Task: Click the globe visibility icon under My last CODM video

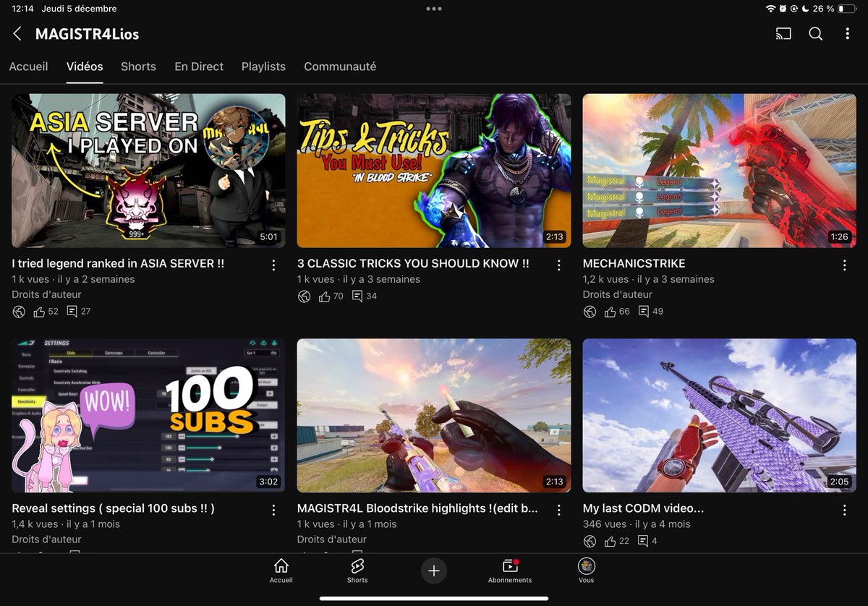Action: (590, 541)
